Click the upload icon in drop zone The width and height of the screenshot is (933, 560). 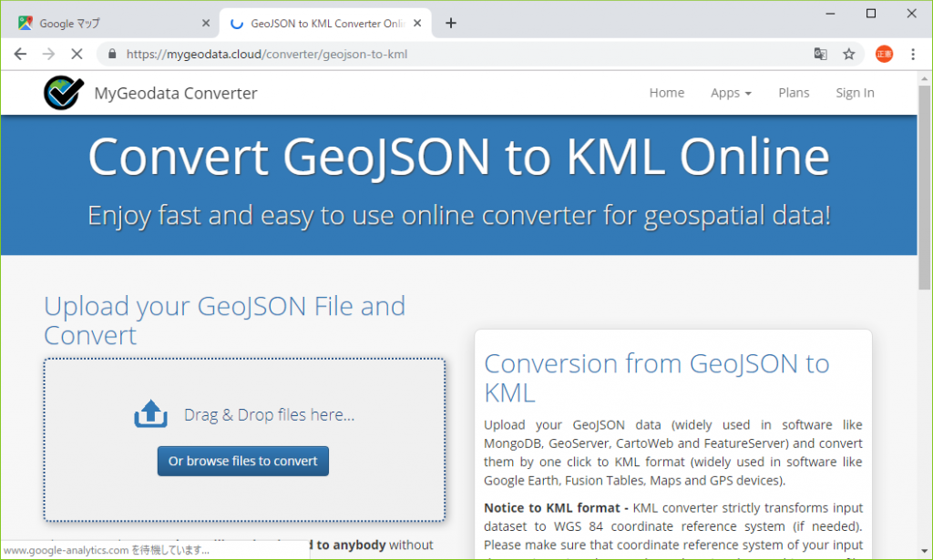point(151,414)
